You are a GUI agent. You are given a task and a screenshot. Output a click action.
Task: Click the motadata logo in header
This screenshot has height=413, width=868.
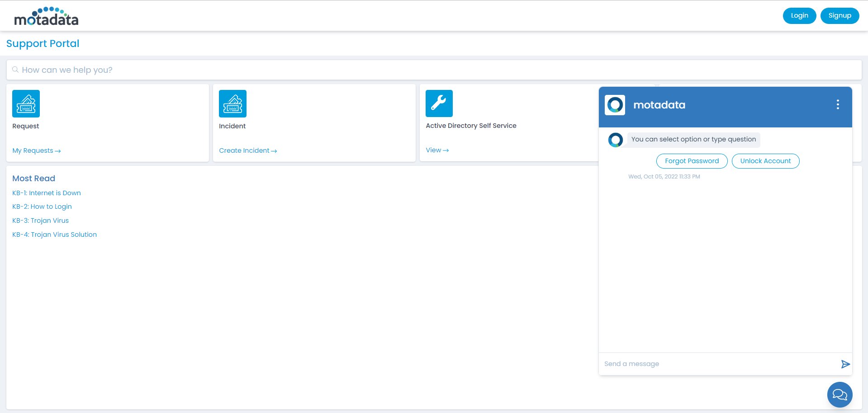pos(46,16)
